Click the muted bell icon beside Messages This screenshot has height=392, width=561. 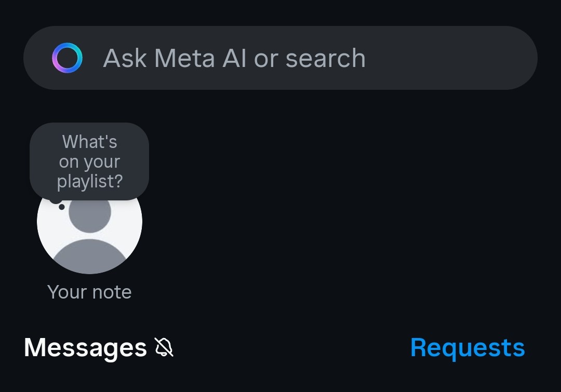pyautogui.click(x=164, y=347)
